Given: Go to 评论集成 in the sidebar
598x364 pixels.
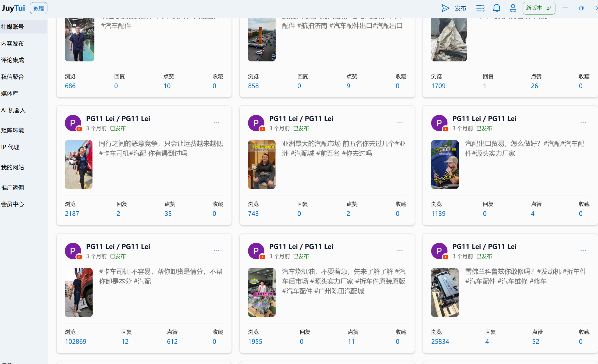Looking at the screenshot, I should click(13, 60).
